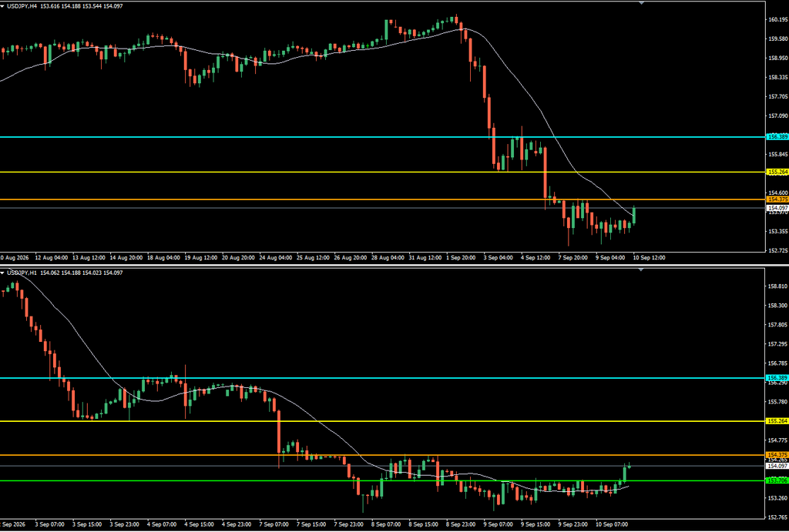Open the USDJPY,H4 chart title arrow
This screenshot has width=789, height=532.
2,6
